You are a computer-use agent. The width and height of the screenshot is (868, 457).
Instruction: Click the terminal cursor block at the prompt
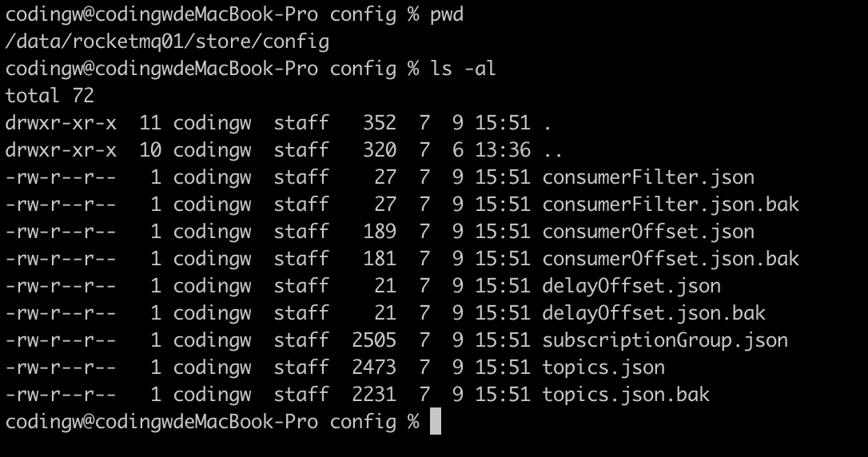tap(436, 421)
